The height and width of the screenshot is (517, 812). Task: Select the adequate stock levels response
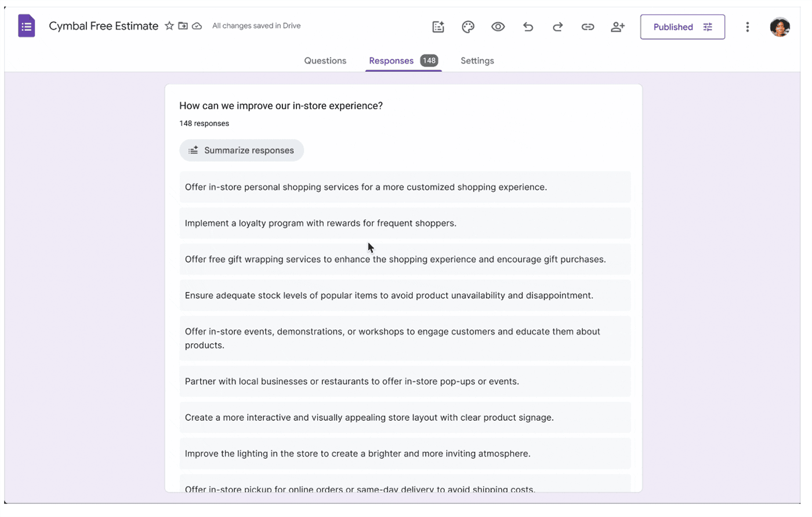pos(405,296)
